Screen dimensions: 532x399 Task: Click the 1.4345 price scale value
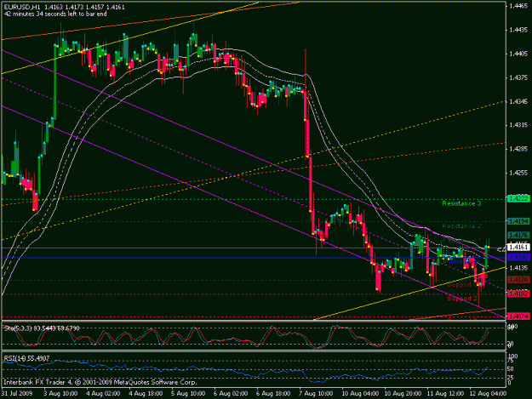pos(518,101)
